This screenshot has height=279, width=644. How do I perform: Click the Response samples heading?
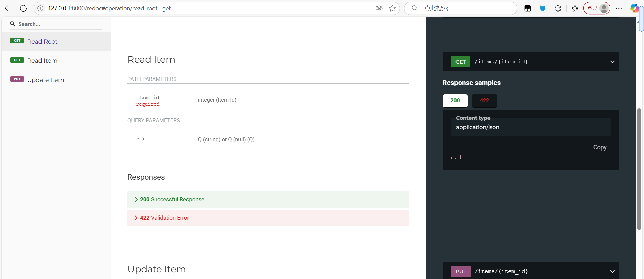(472, 83)
